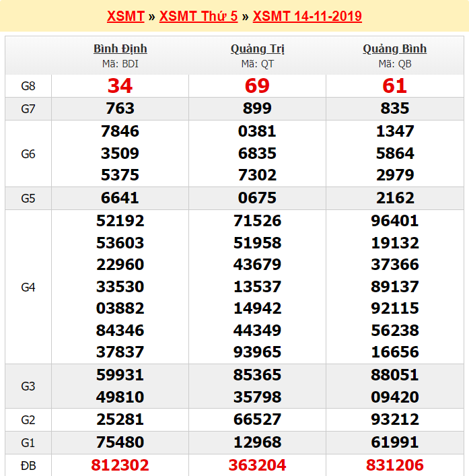This screenshot has height=476, width=469.
Task: Click the G4 number 71526
Action: [257, 221]
